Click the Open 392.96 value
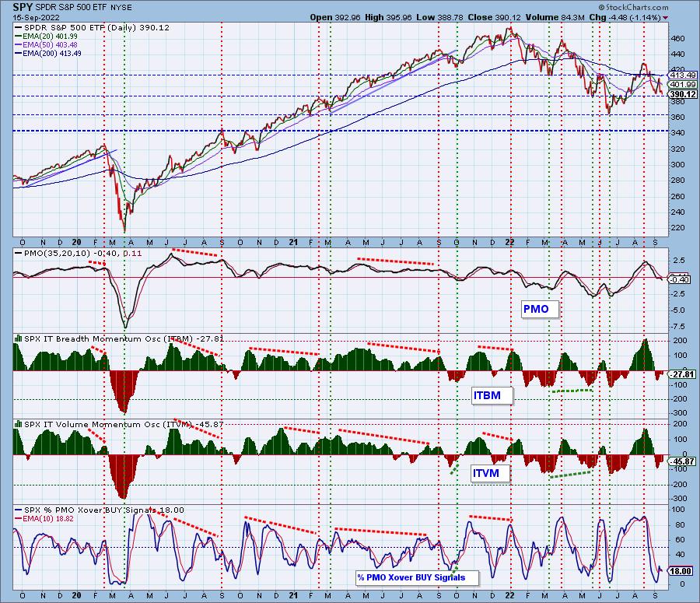The width and height of the screenshot is (700, 603). pos(335,17)
